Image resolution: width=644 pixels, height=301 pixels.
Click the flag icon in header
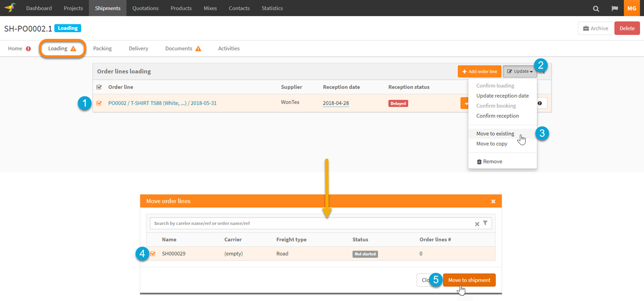(614, 9)
